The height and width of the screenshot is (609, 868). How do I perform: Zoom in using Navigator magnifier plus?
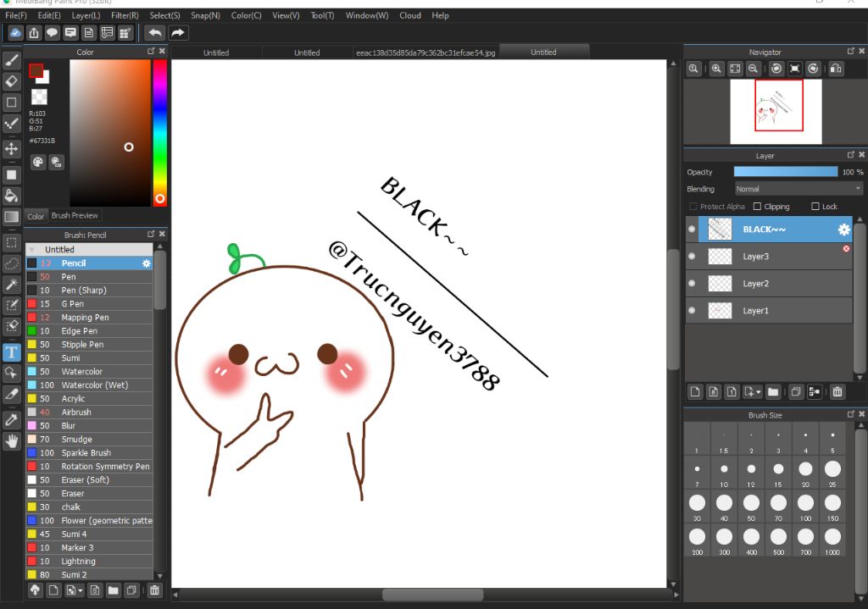coord(716,69)
